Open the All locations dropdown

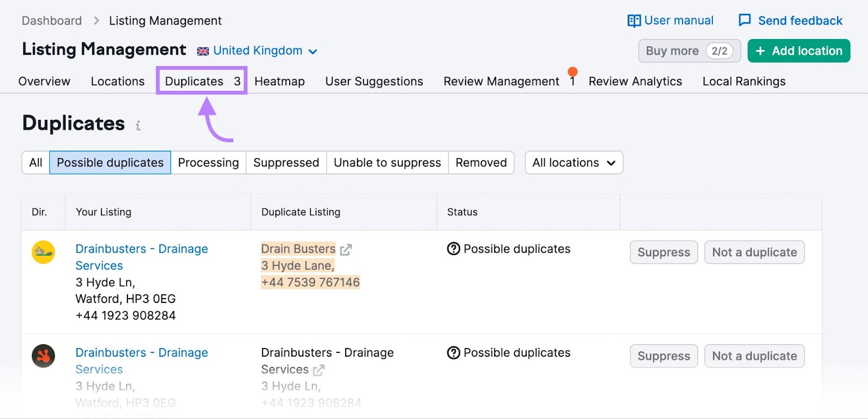tap(573, 163)
